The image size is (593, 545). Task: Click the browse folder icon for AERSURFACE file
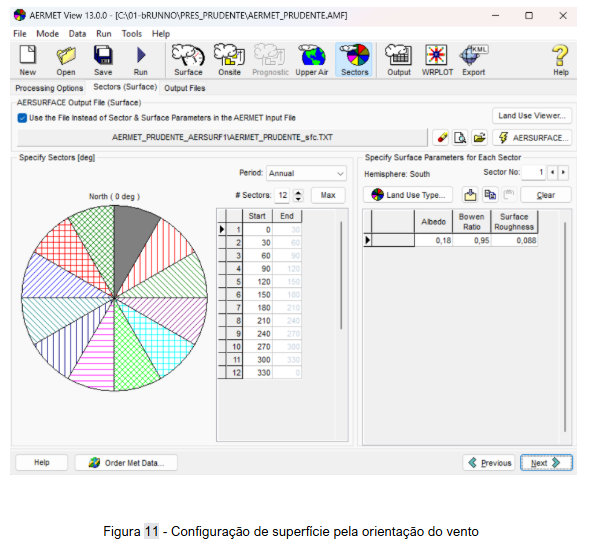pyautogui.click(x=479, y=138)
